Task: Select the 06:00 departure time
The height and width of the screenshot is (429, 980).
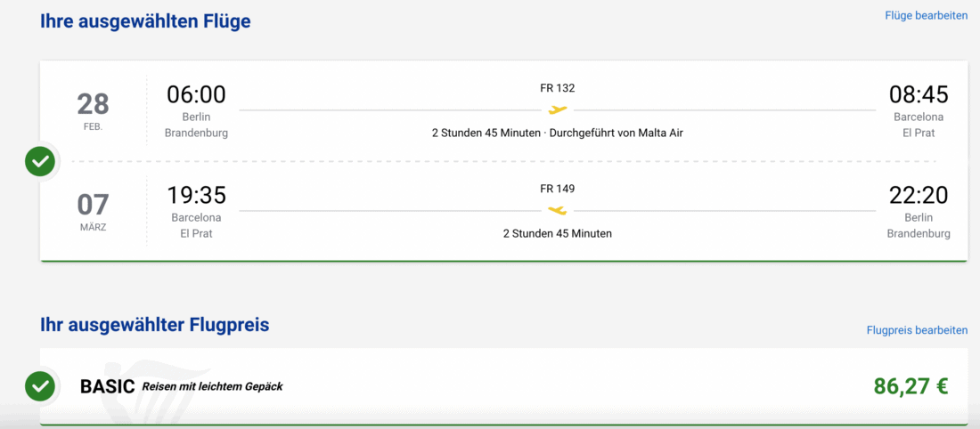Action: coord(196,94)
